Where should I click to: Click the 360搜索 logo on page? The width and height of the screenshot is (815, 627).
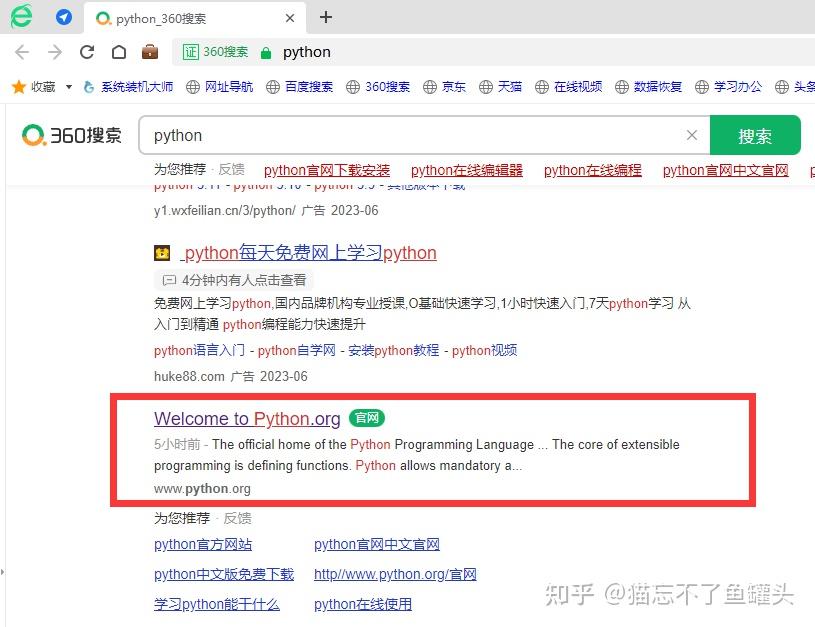(72, 135)
